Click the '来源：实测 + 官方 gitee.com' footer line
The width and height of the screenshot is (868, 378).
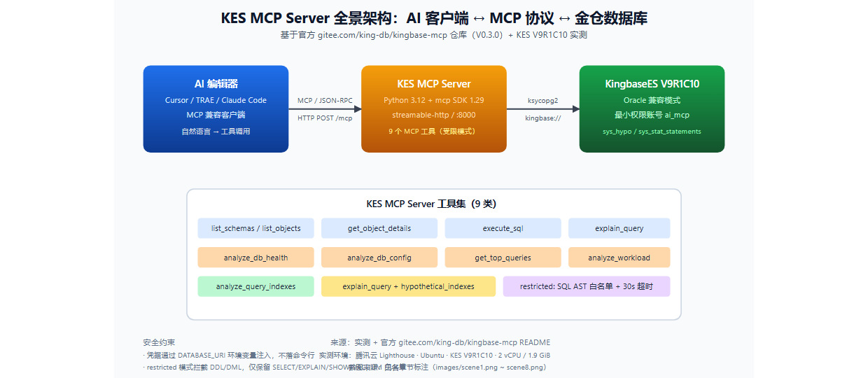440,342
